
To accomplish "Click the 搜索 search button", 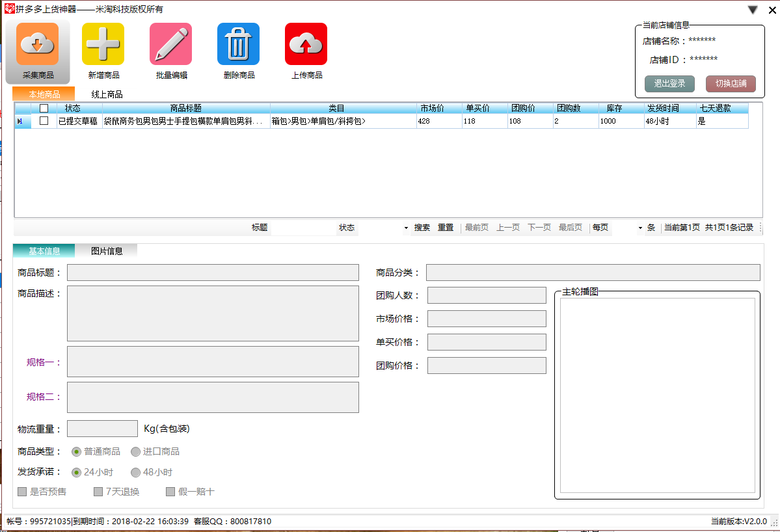I will point(422,228).
